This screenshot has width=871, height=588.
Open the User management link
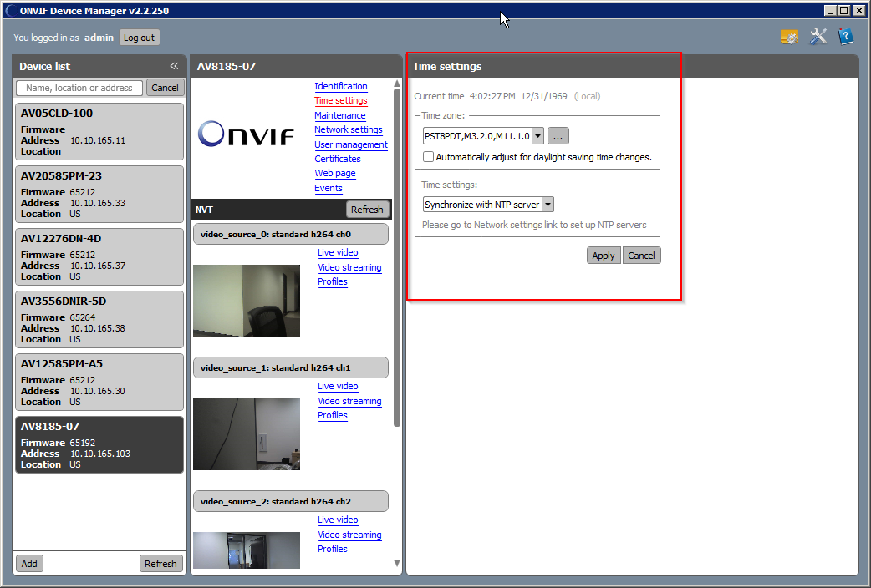[x=351, y=145]
